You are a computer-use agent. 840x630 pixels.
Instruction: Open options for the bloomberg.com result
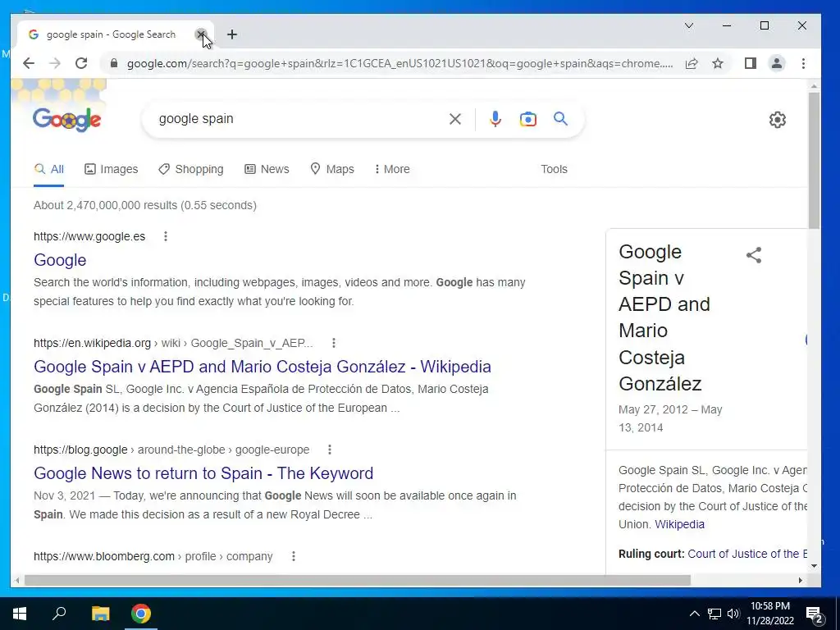(293, 556)
